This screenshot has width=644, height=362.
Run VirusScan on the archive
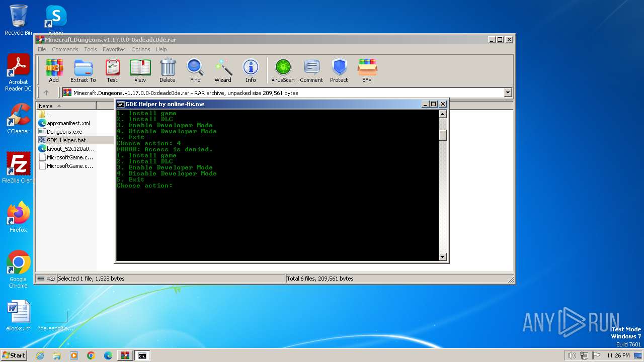coord(283,70)
